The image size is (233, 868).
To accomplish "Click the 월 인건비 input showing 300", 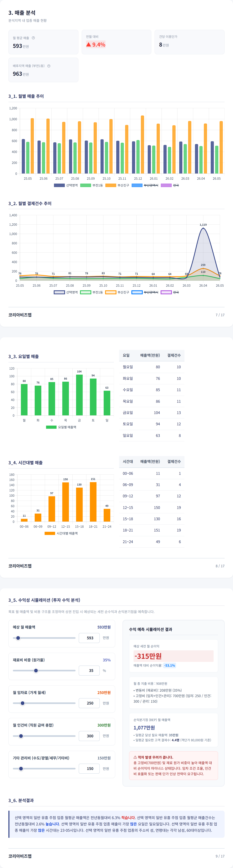I will click(x=89, y=736).
